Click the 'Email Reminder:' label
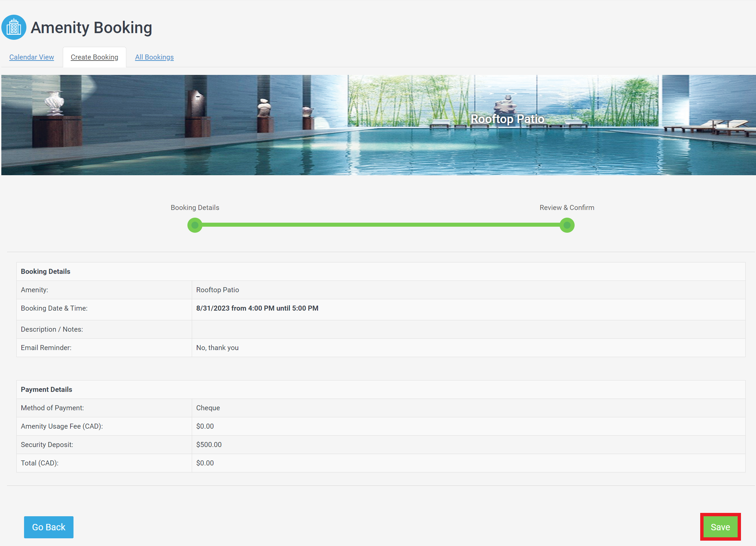The image size is (756, 546). pyautogui.click(x=46, y=348)
